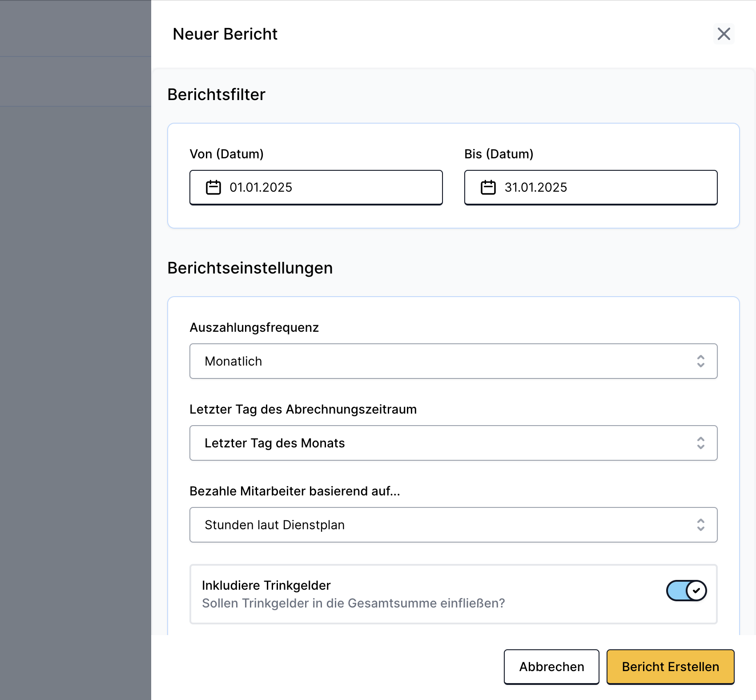This screenshot has height=700, width=756.
Task: Open the Von (Datum) date field
Action: [x=316, y=187]
